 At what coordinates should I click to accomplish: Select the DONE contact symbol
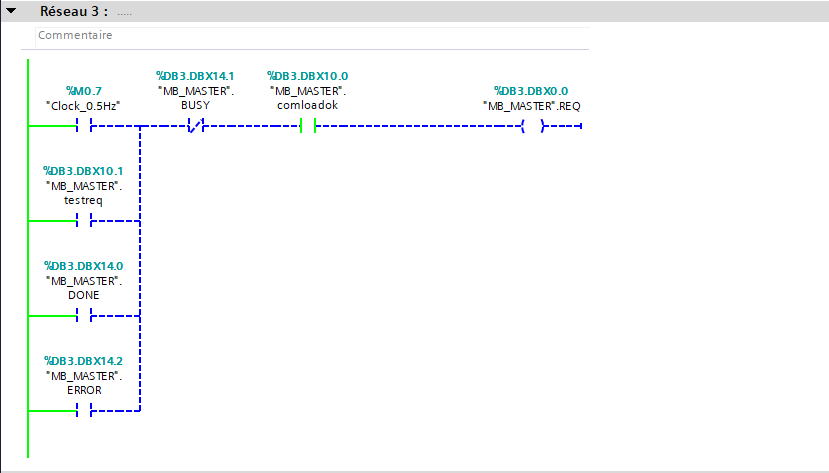(84, 315)
